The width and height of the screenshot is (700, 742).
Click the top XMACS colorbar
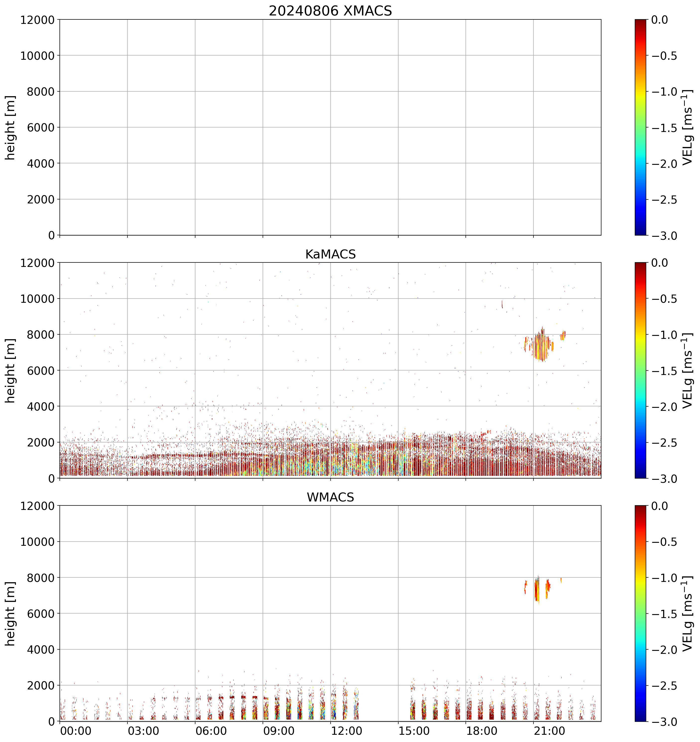[640, 127]
